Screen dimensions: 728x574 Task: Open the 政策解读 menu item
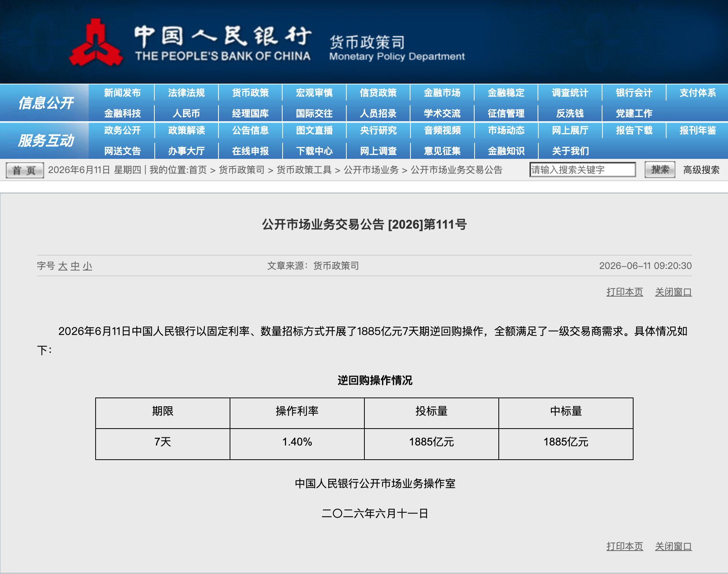186,130
